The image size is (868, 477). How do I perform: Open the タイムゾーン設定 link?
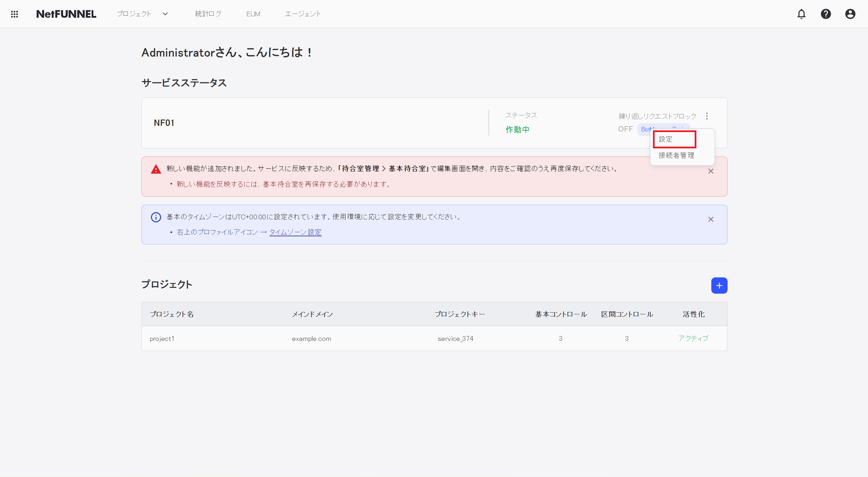[x=295, y=232]
